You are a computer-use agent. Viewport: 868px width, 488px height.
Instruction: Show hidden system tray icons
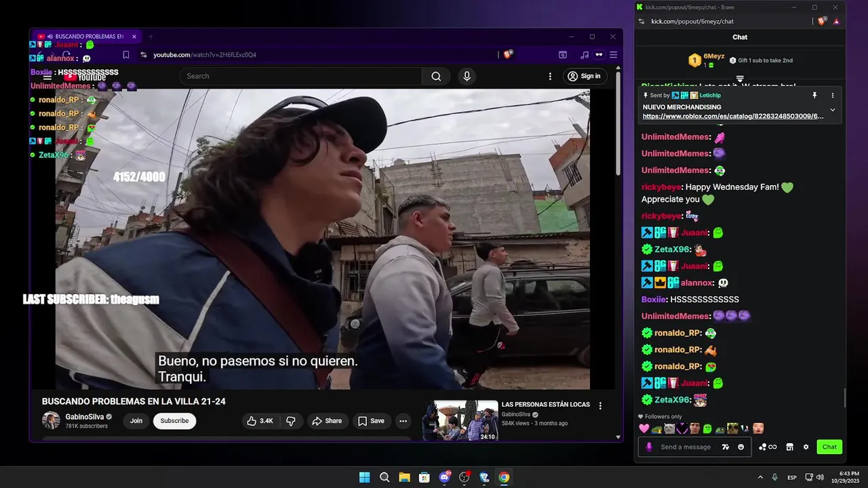click(759, 477)
